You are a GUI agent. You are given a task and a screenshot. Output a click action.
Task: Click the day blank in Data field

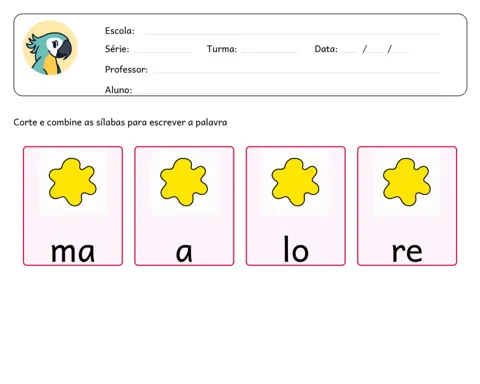[350, 52]
